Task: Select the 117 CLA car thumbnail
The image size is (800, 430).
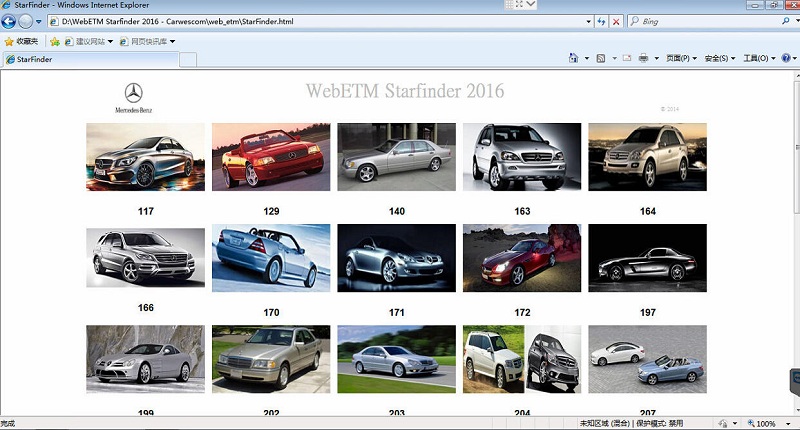Action: [145, 157]
